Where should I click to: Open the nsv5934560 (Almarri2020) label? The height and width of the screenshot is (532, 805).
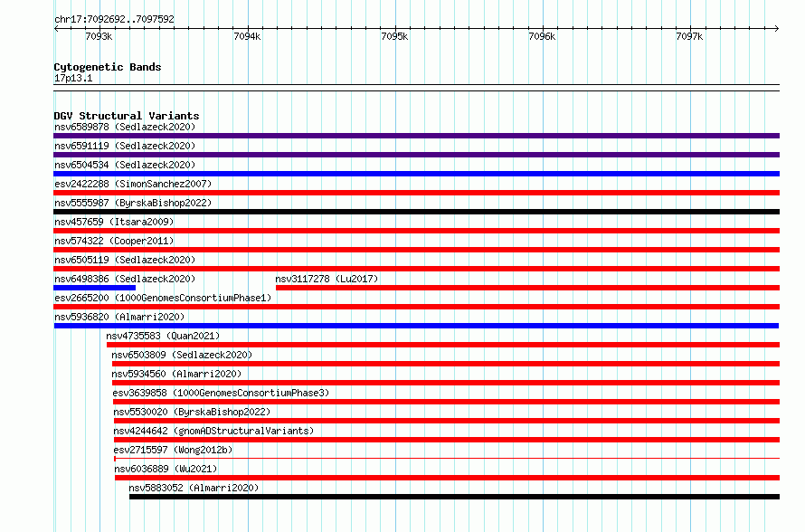click(x=176, y=374)
